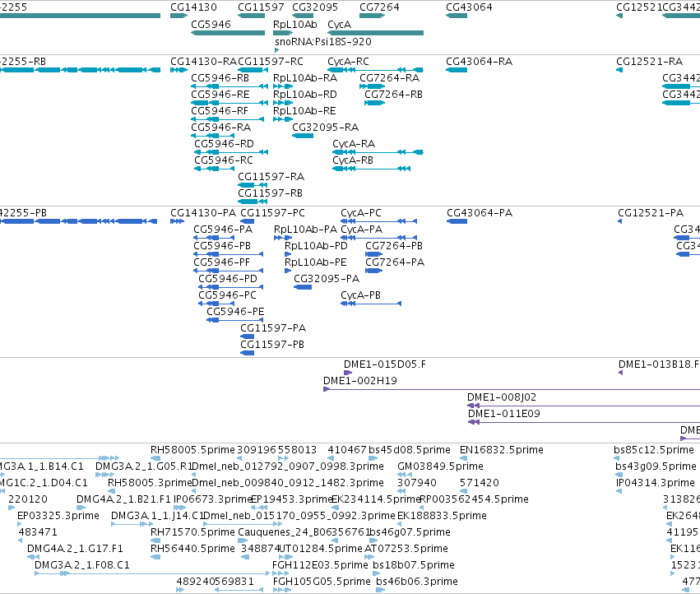Click EST FGH105G05.5prime
This screenshot has width=700, height=594.
pyautogui.click(x=322, y=582)
